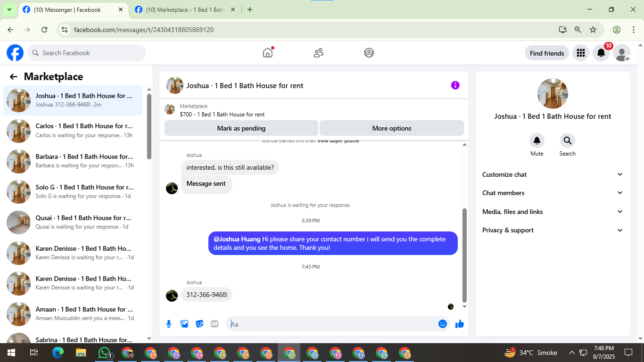The width and height of the screenshot is (644, 362).
Task: Attach a file with the image icon
Action: (184, 324)
